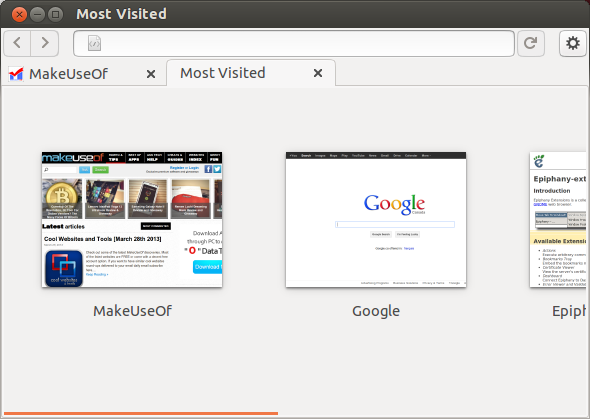Close the window with the red button
The height and width of the screenshot is (419, 590).
click(x=19, y=15)
